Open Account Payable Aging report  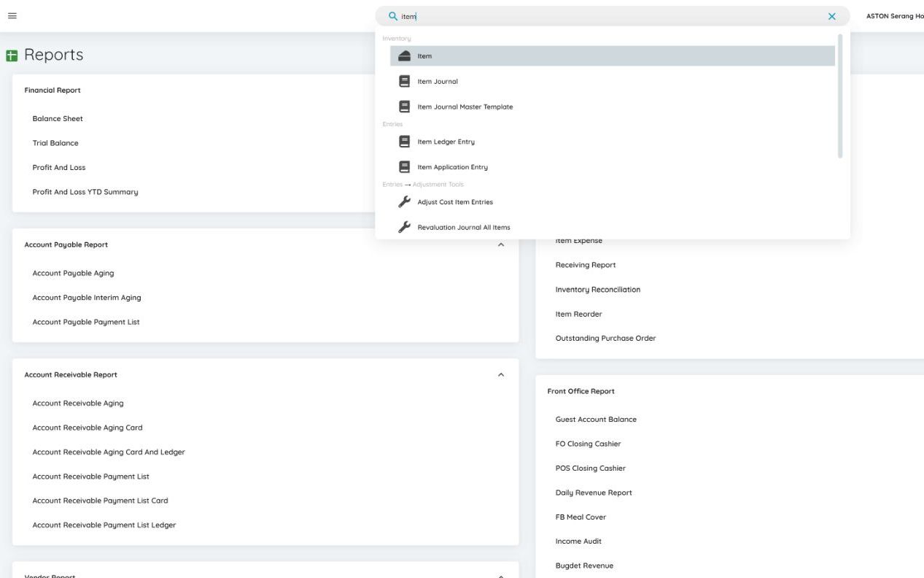pyautogui.click(x=73, y=274)
